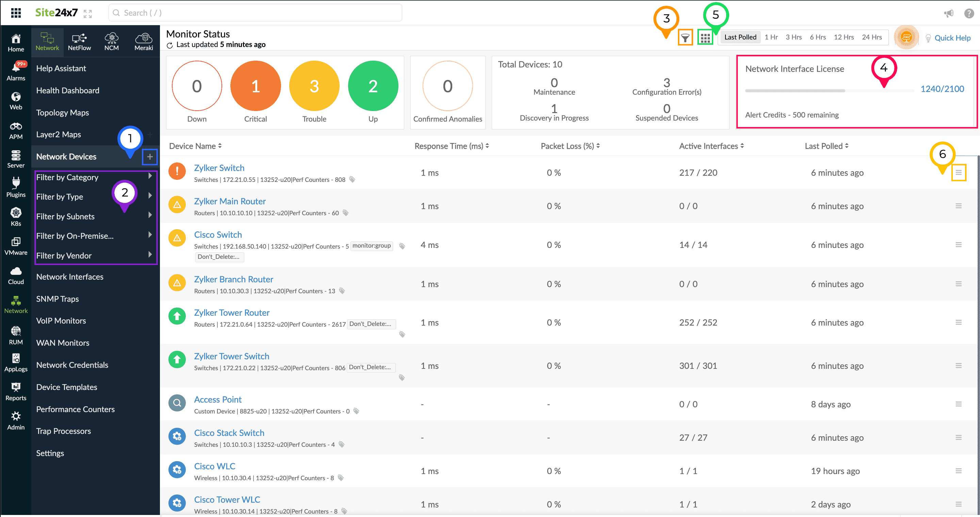
Task: Refresh the monitor status last-updated icon
Action: pyautogui.click(x=170, y=45)
